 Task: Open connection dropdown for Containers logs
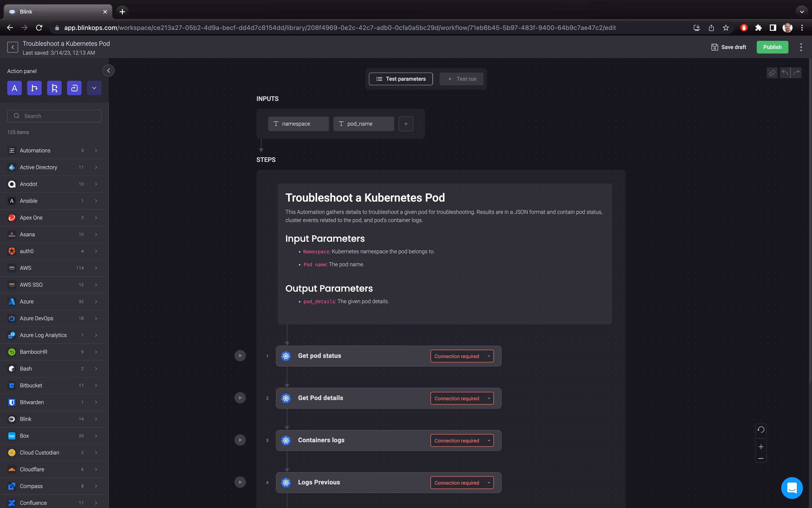(x=462, y=440)
